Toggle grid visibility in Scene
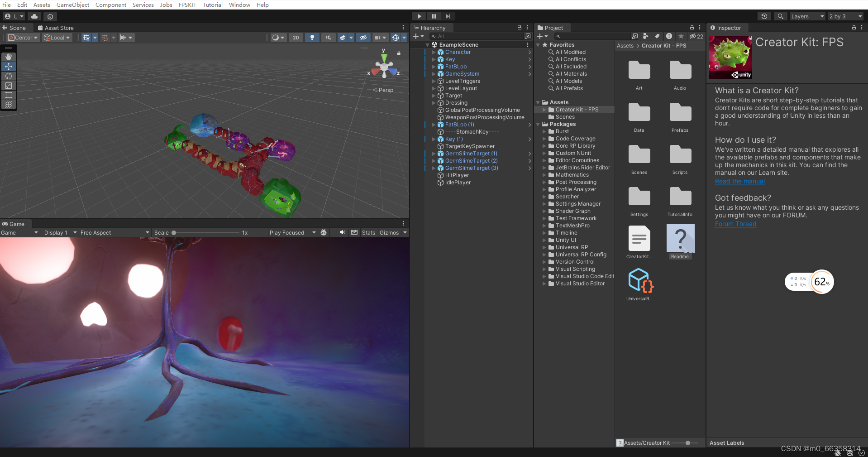This screenshot has height=457, width=868. (x=86, y=38)
